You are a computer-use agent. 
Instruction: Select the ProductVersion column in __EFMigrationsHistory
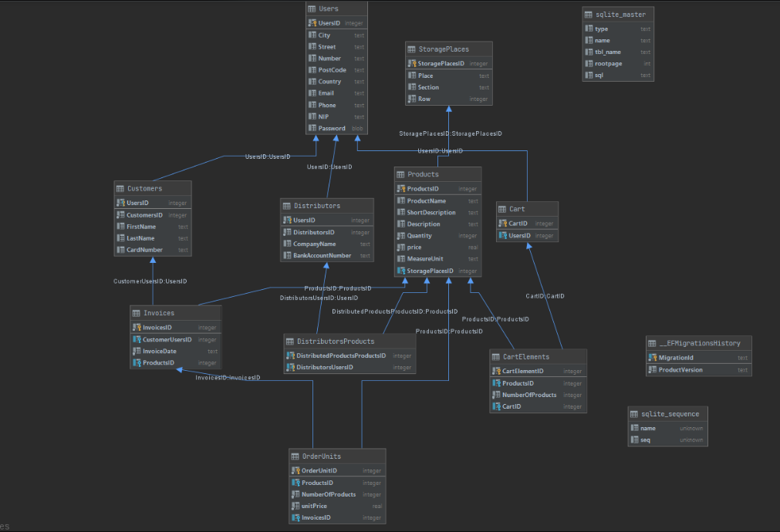(698, 370)
